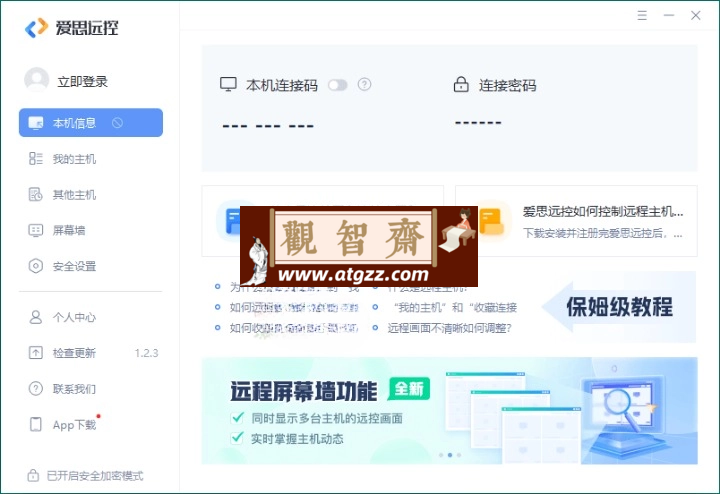Select 本机信息 in the sidebar

coord(91,123)
